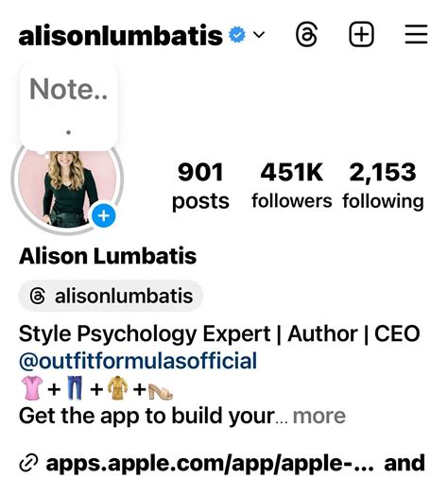This screenshot has width=448, height=495.
Task: Expand the account switcher chevron
Action: [x=259, y=34]
